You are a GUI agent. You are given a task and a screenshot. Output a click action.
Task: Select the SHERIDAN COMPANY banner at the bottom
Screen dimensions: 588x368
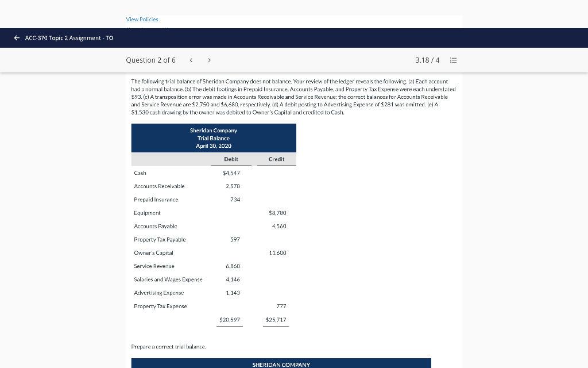coord(281,364)
